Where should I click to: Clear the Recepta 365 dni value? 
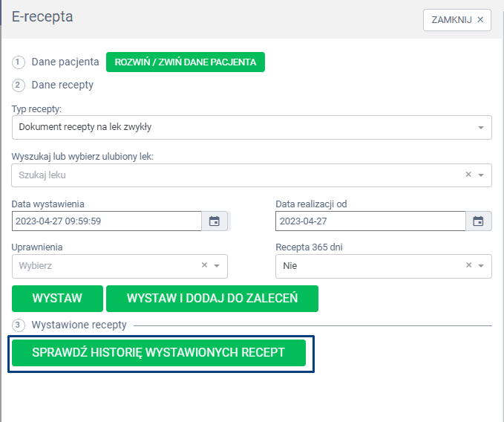coord(468,266)
